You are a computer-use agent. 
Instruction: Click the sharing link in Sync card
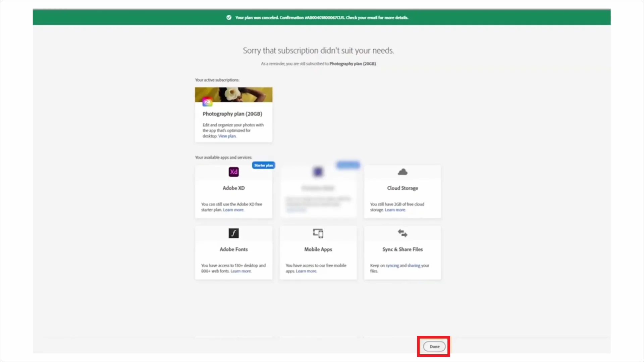coord(414,265)
